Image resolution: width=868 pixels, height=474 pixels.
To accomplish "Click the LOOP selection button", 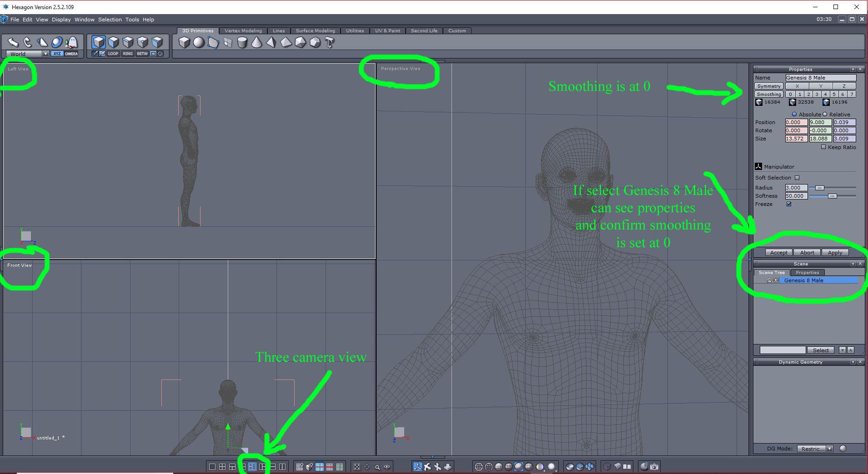I will click(113, 54).
